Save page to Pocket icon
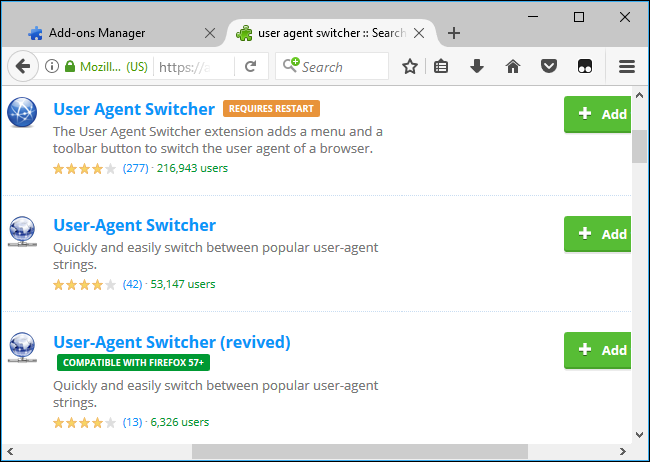650x462 pixels. pos(548,66)
